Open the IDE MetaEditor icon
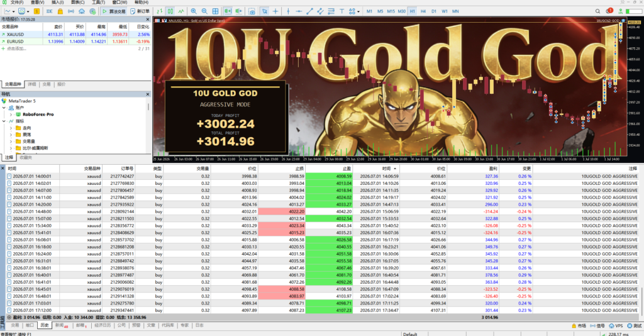The width and height of the screenshot is (644, 336). coord(49,11)
